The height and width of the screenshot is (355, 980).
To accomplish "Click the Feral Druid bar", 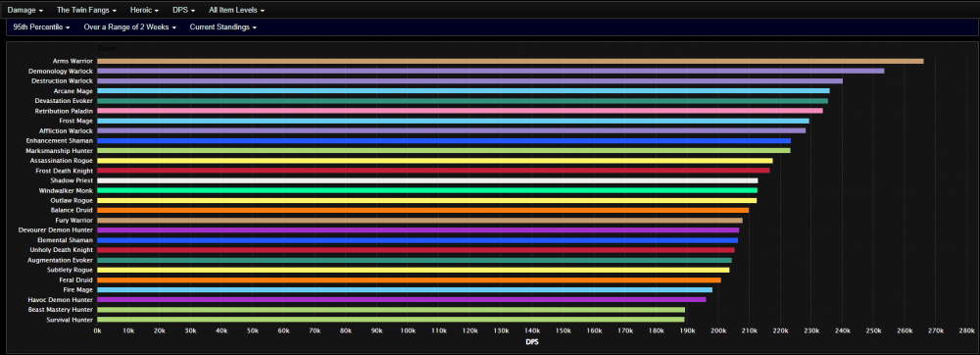I will pyautogui.click(x=409, y=280).
